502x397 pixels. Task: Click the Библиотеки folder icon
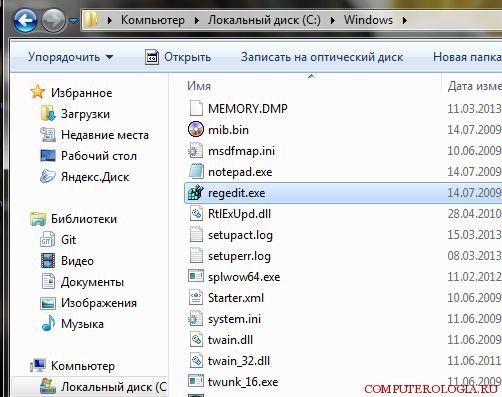pyautogui.click(x=38, y=219)
